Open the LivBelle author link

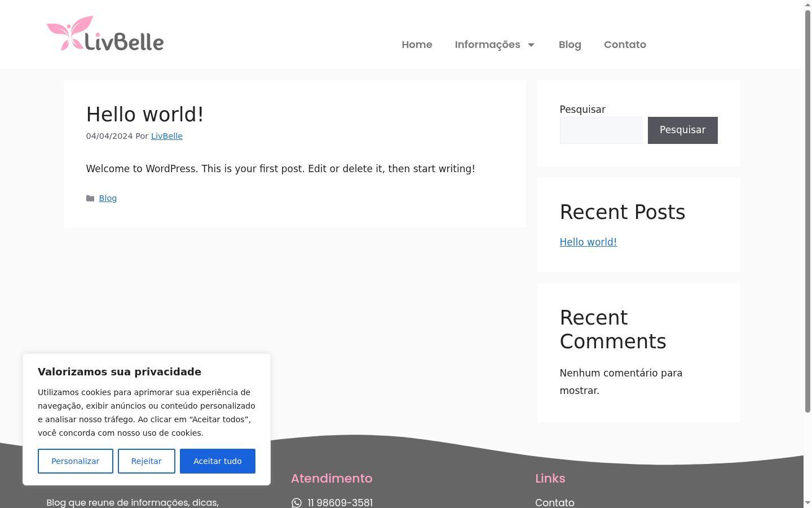click(x=167, y=136)
